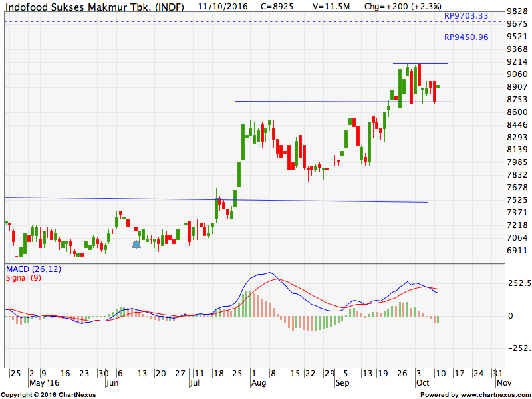Click the blue bell alert icon
The image size is (532, 399).
click(136, 245)
